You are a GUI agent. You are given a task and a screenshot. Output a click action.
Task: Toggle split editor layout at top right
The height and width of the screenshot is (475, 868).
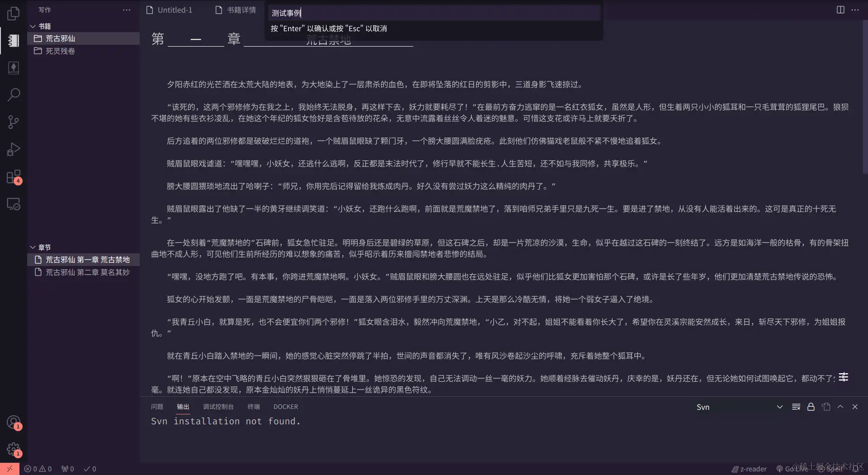point(840,9)
